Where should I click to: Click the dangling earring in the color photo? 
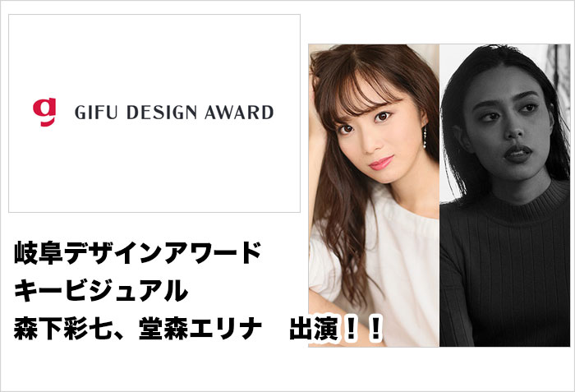(425, 137)
